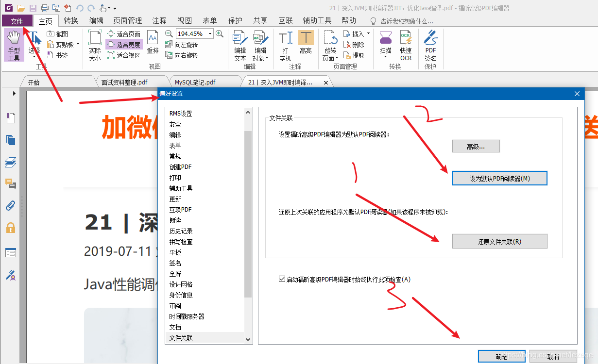Viewport: 598px width, 364px height.
Task: Click the 设为默认PDF阅读器 button
Action: coord(500,178)
